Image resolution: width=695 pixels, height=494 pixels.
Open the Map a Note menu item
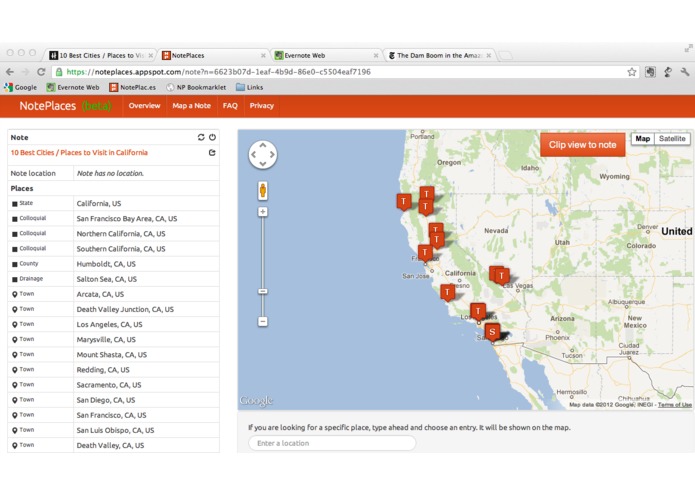point(191,106)
